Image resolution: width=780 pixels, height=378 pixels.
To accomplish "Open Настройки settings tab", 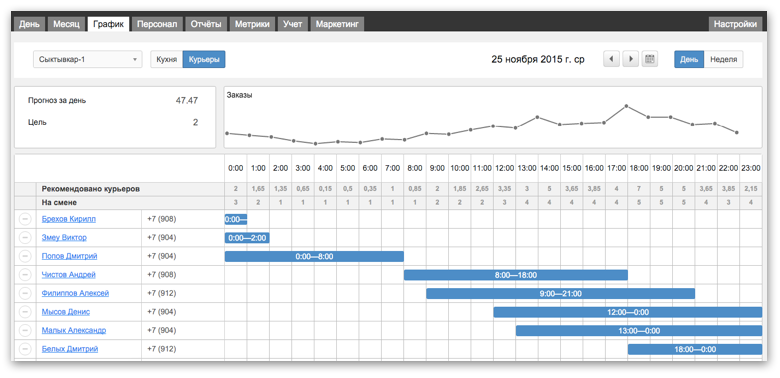I will tap(735, 24).
